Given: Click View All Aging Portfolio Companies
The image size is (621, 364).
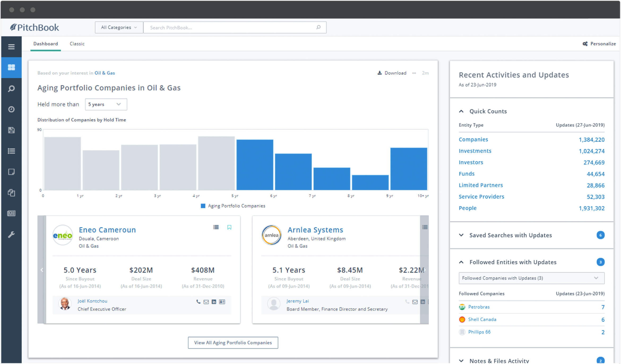Looking at the screenshot, I should pyautogui.click(x=233, y=343).
